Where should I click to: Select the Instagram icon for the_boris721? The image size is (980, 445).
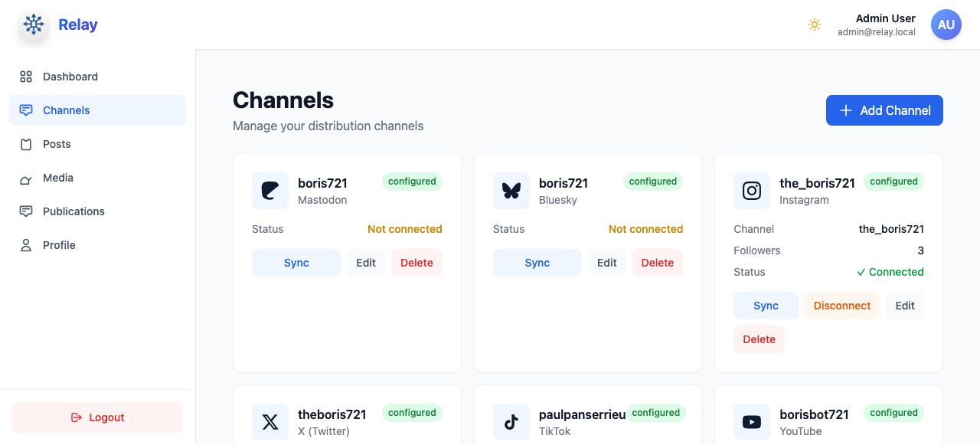click(752, 191)
